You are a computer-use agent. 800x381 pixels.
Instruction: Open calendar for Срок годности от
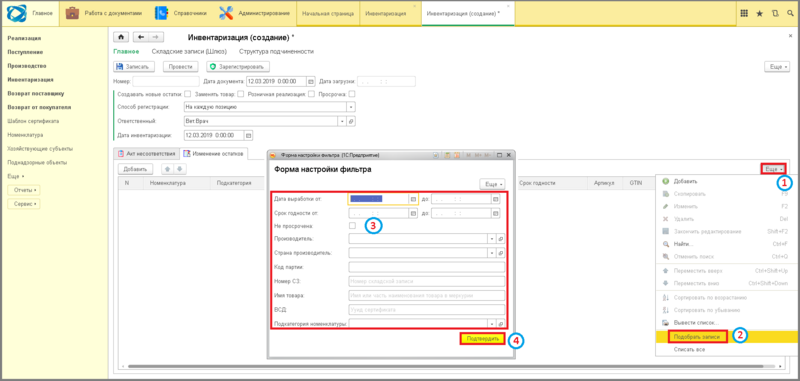pyautogui.click(x=413, y=213)
